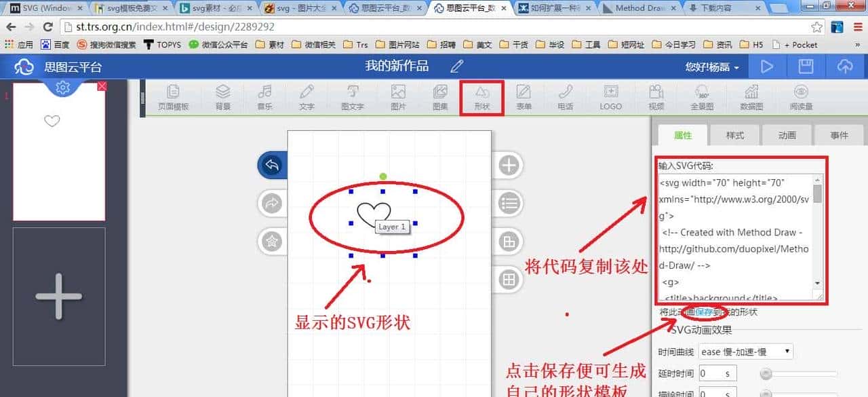Screen dimensions: 868x397
Task: Click the preview play icon in top bar
Action: 767,66
